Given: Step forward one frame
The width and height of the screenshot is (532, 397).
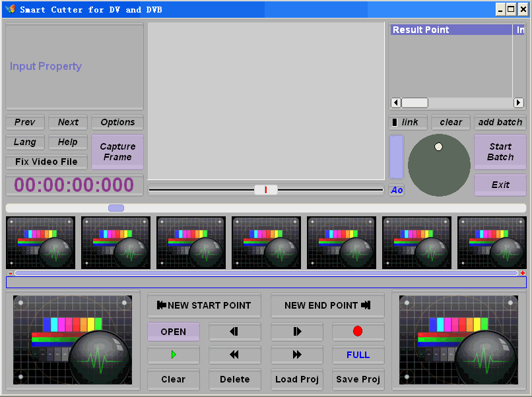Looking at the screenshot, I should [x=296, y=332].
